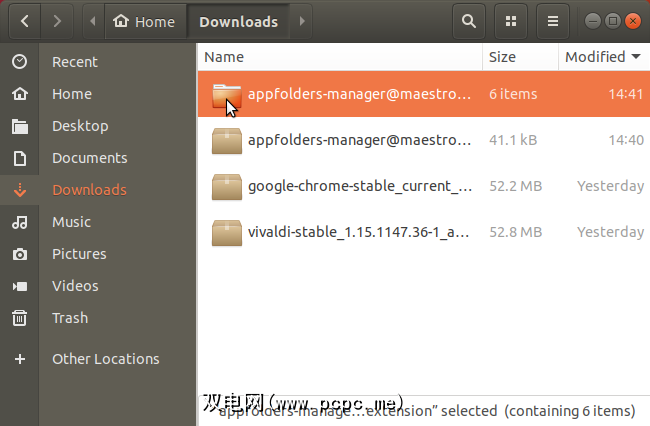Select the appfolders-manager archive name modified 14:40
Image resolution: width=650 pixels, height=426 pixels.
click(x=359, y=140)
